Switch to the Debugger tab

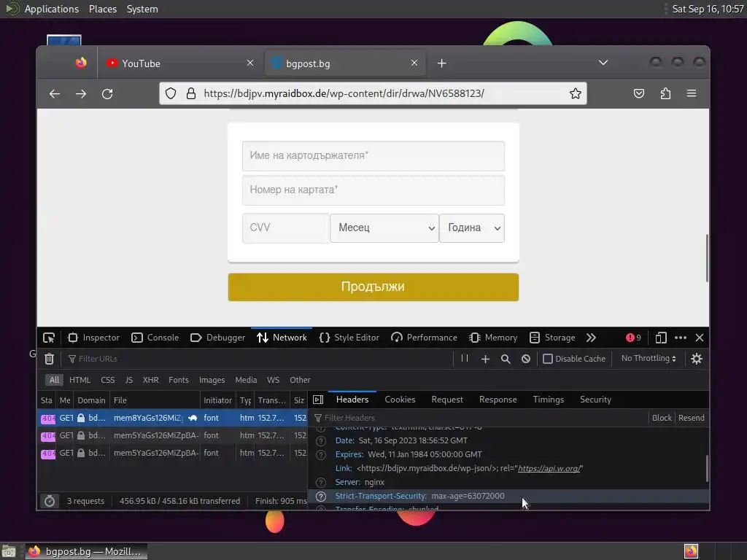click(217, 338)
